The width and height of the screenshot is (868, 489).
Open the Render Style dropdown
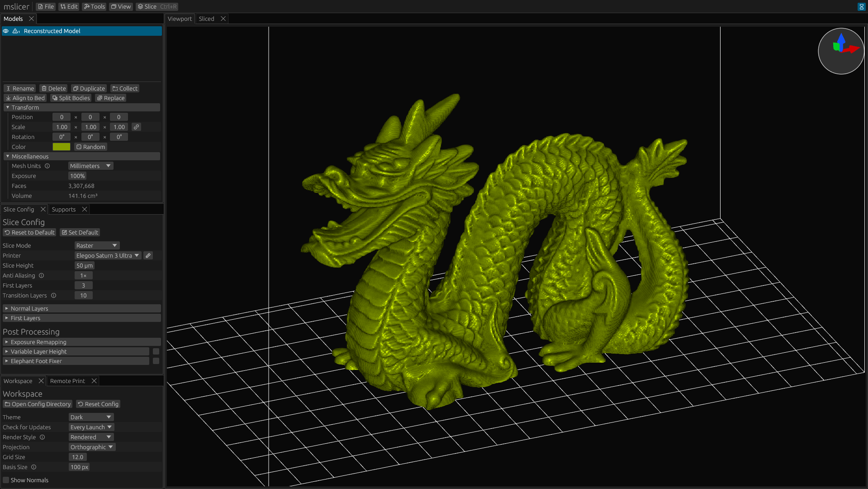pos(91,437)
